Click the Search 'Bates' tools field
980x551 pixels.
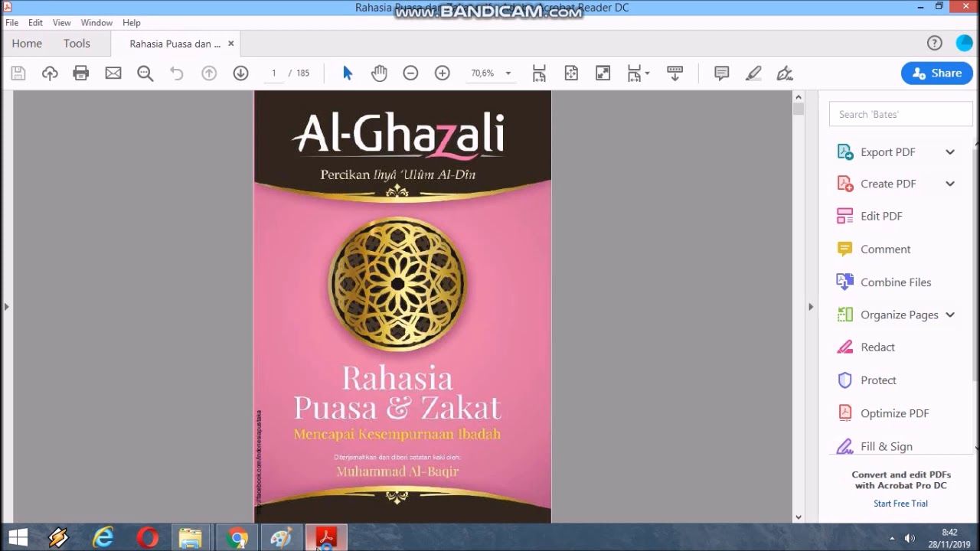pos(900,114)
